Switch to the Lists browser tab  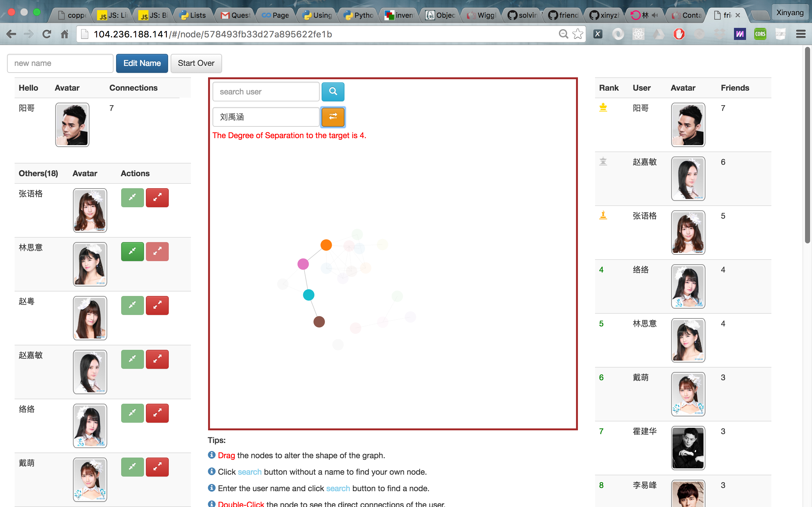(x=193, y=15)
